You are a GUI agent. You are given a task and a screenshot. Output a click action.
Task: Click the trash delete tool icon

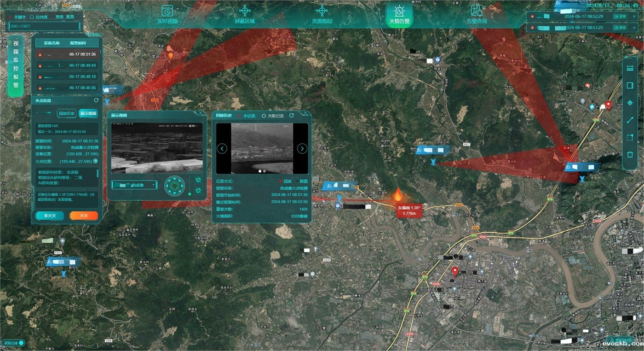[630, 155]
